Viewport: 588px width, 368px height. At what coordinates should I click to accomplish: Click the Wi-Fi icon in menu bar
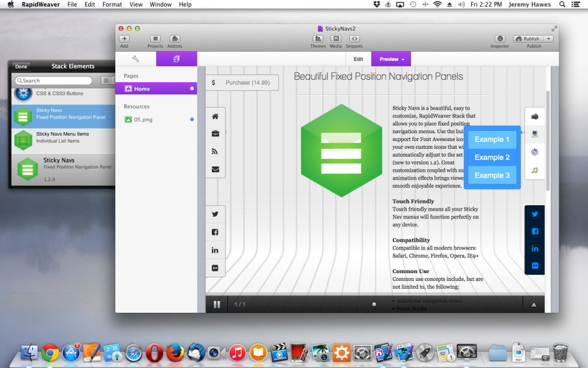437,4
